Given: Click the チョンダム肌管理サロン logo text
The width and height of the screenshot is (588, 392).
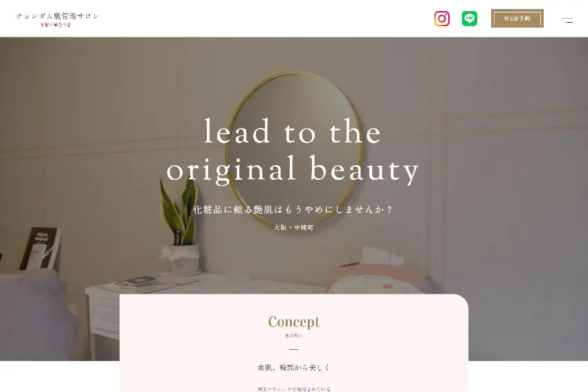Looking at the screenshot, I should (57, 16).
